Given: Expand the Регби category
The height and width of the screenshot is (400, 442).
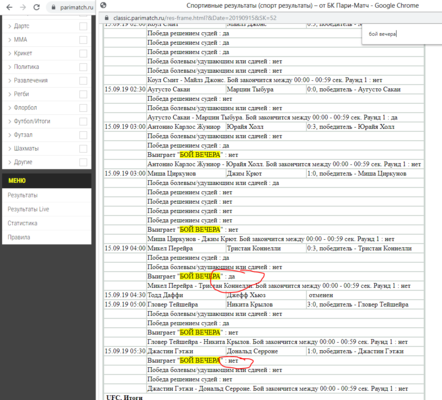Looking at the screenshot, I should (10, 94).
